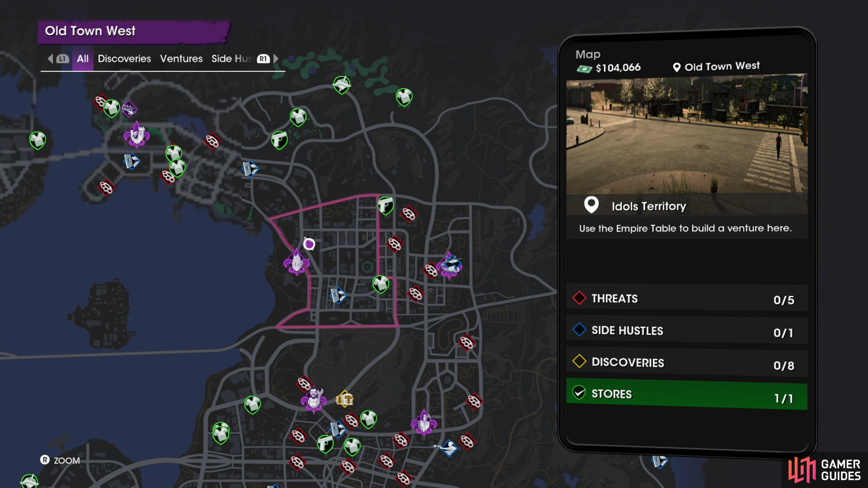Select the helicopter venture icon east of territory

point(450,266)
